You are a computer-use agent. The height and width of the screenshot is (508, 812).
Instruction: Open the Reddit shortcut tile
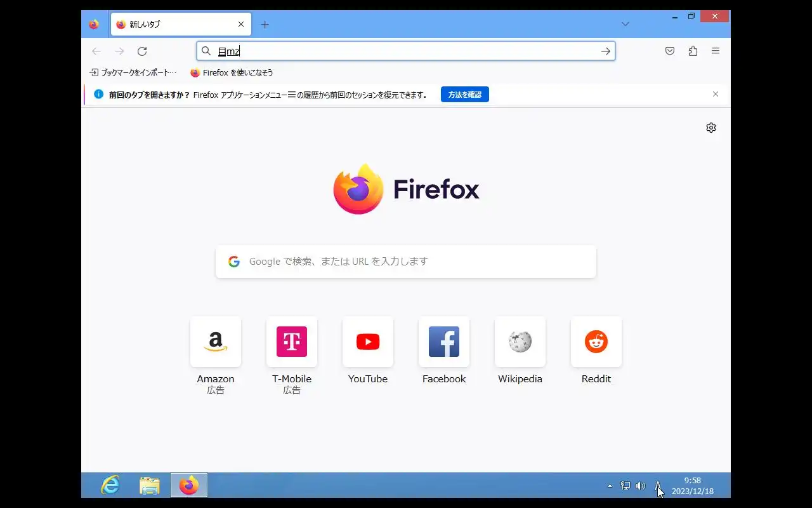(596, 342)
